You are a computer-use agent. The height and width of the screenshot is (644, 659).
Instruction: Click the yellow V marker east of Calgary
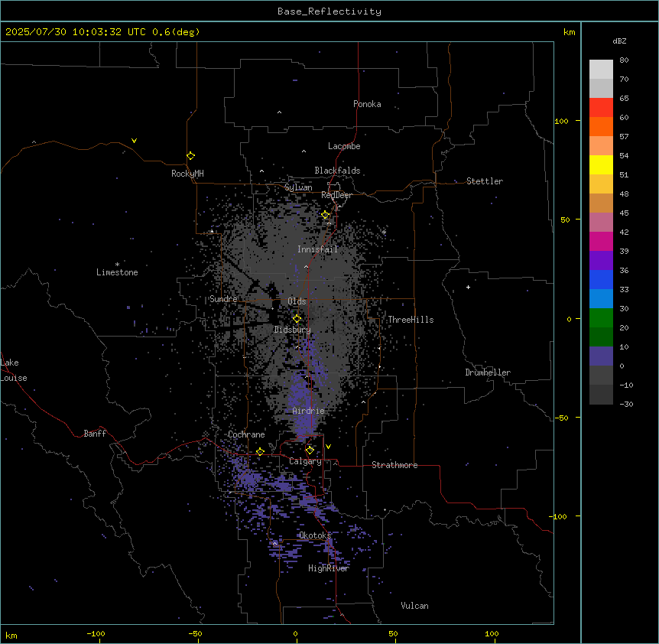click(328, 447)
